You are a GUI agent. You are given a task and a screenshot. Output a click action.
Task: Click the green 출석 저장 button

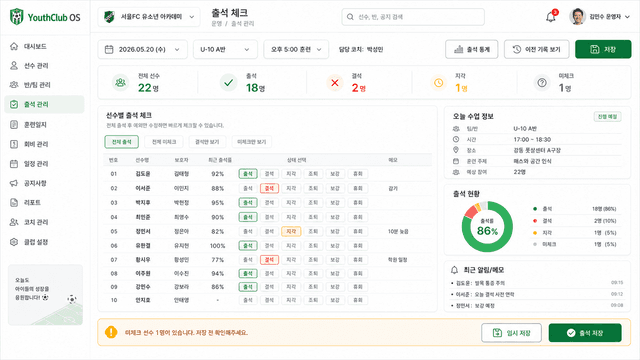pyautogui.click(x=585, y=333)
